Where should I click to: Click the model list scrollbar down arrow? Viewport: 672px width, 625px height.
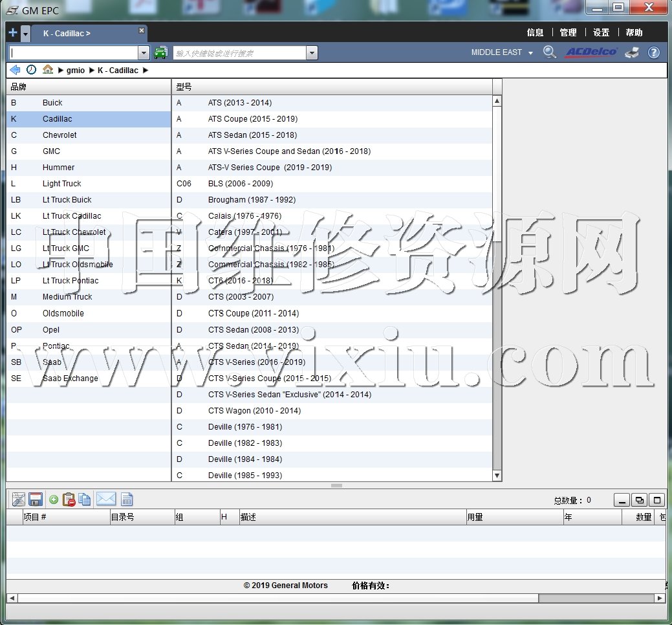497,476
